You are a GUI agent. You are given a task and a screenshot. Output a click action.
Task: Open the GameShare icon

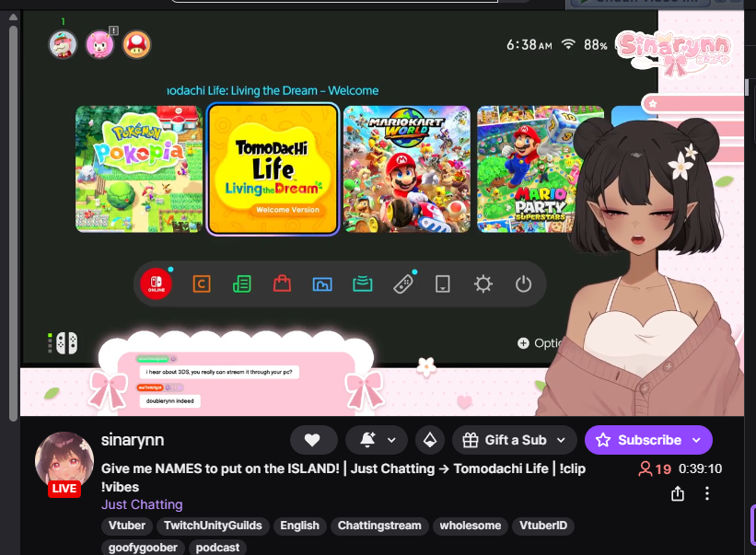[x=363, y=283]
